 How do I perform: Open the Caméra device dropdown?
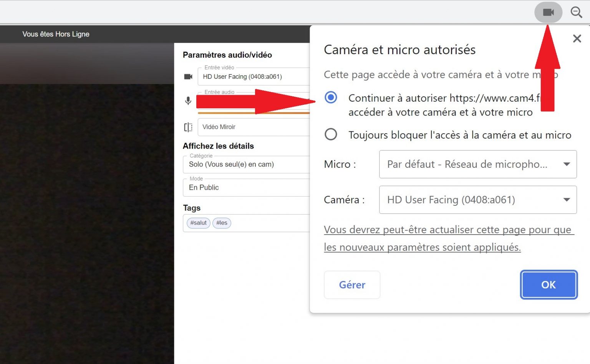[478, 200]
